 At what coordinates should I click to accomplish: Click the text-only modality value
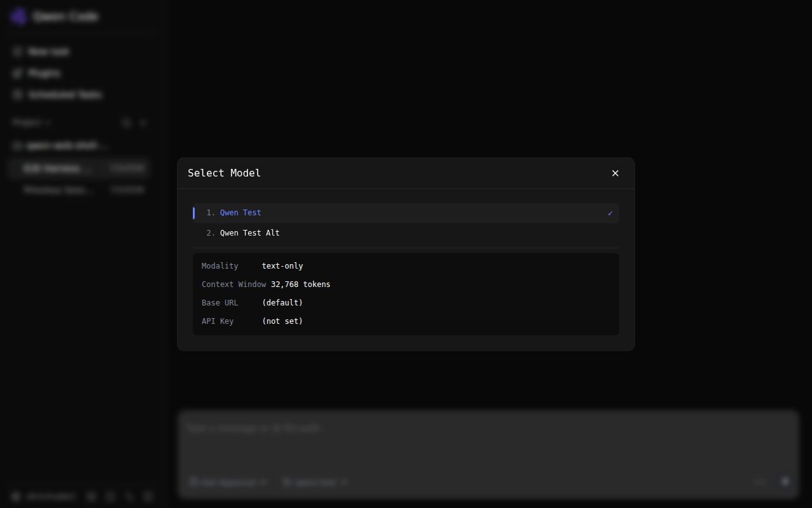point(282,266)
